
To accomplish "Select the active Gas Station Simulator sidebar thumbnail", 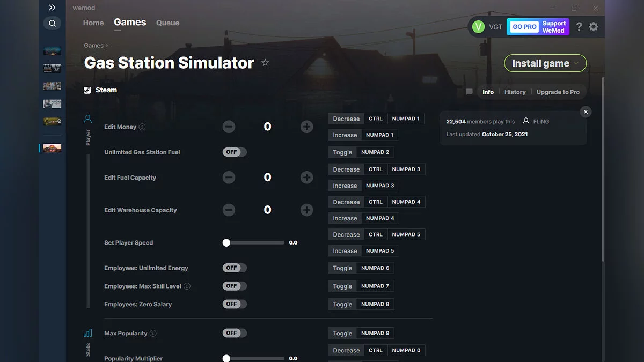I will point(52,148).
